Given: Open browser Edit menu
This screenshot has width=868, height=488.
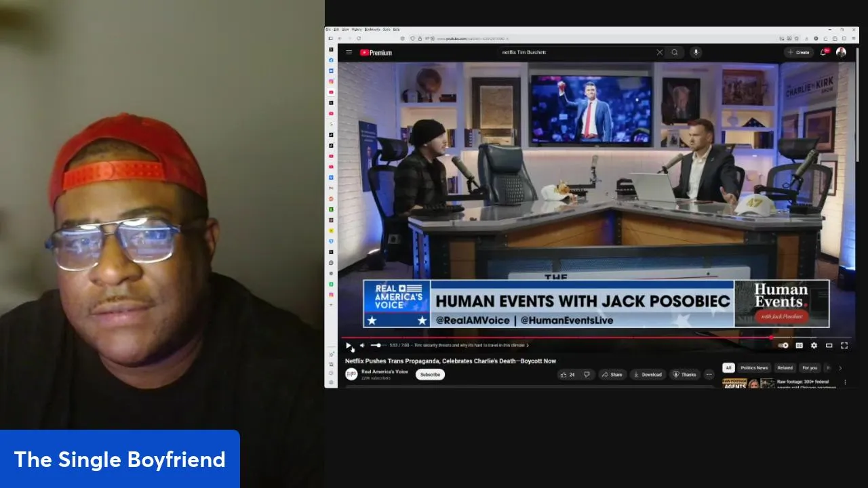Looking at the screenshot, I should tap(336, 30).
